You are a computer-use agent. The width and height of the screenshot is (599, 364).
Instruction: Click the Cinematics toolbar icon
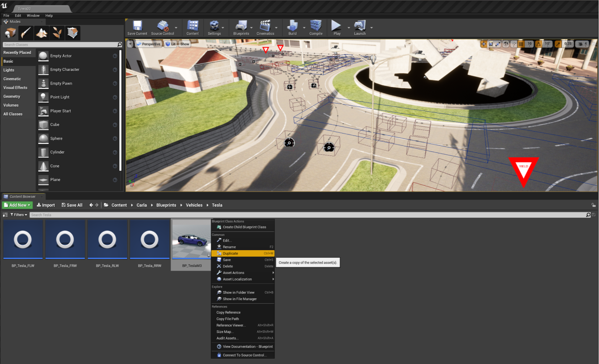tap(265, 28)
